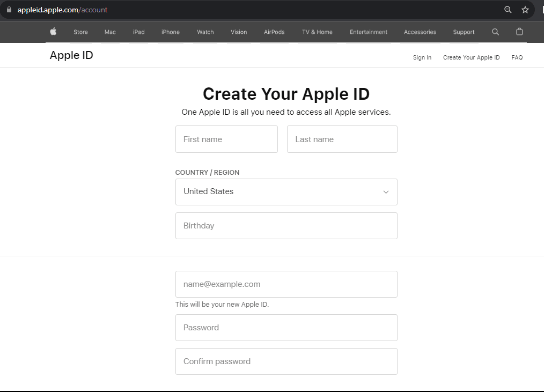Open the Country/Region dropdown
The height and width of the screenshot is (392, 544).
286,191
